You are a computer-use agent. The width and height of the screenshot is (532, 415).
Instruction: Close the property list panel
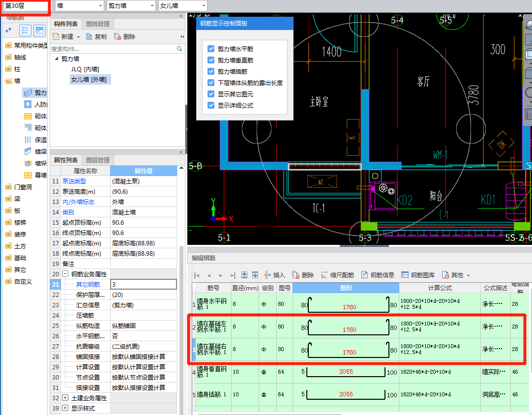tap(181, 152)
